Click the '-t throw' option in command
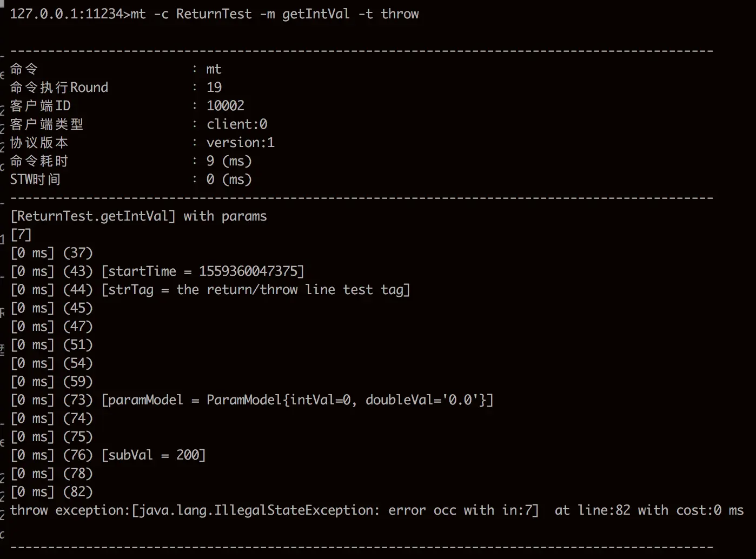Image resolution: width=756 pixels, height=559 pixels. tap(389, 14)
